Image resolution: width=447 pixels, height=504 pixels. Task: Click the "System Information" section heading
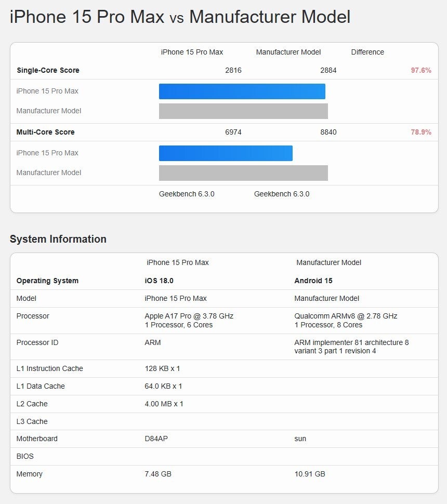coord(58,239)
